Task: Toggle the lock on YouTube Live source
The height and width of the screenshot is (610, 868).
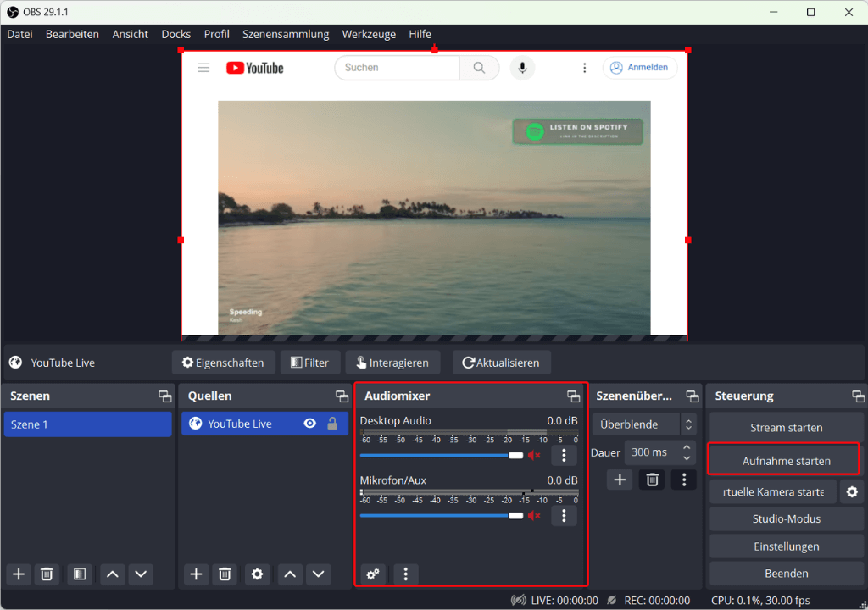Action: point(332,424)
